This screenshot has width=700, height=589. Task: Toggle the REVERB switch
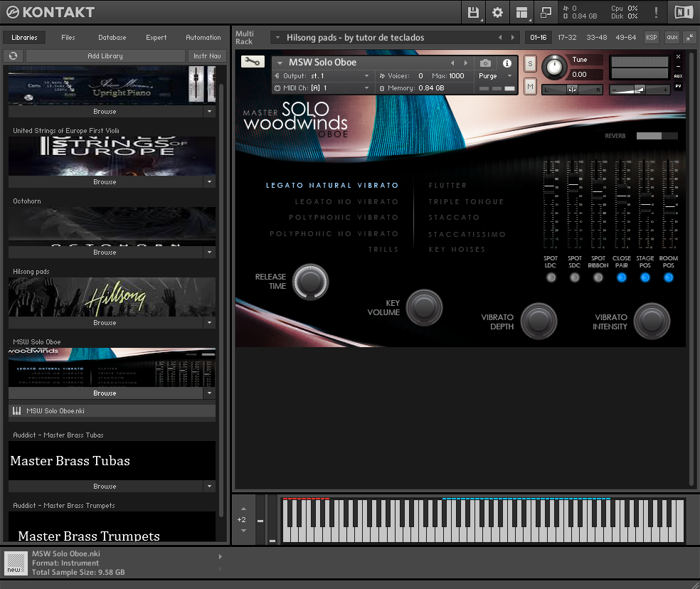tap(657, 136)
